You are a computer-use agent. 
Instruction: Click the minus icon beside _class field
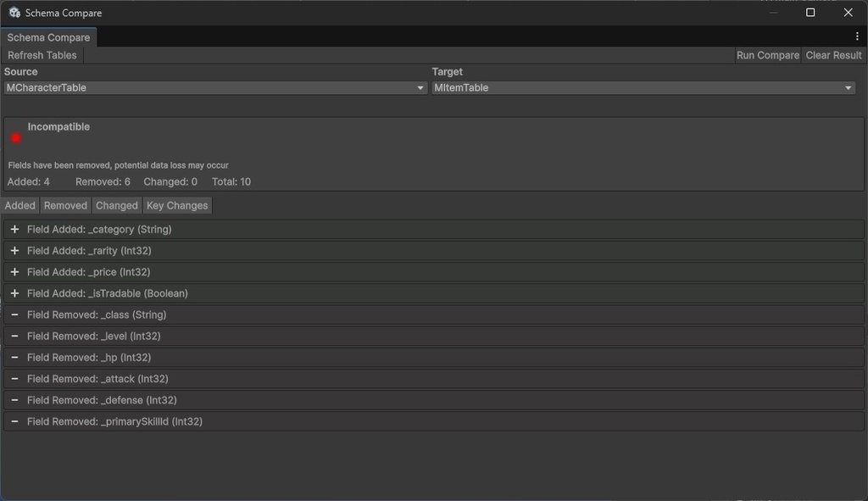coord(14,315)
